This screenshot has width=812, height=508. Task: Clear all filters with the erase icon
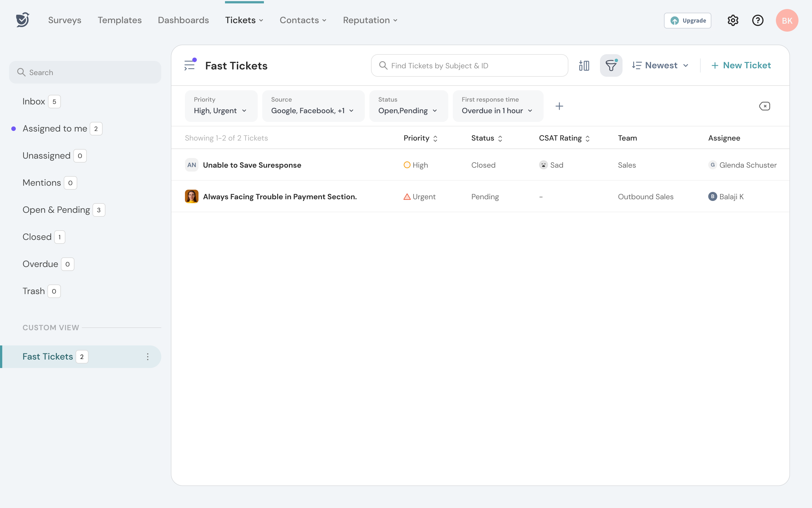[764, 106]
